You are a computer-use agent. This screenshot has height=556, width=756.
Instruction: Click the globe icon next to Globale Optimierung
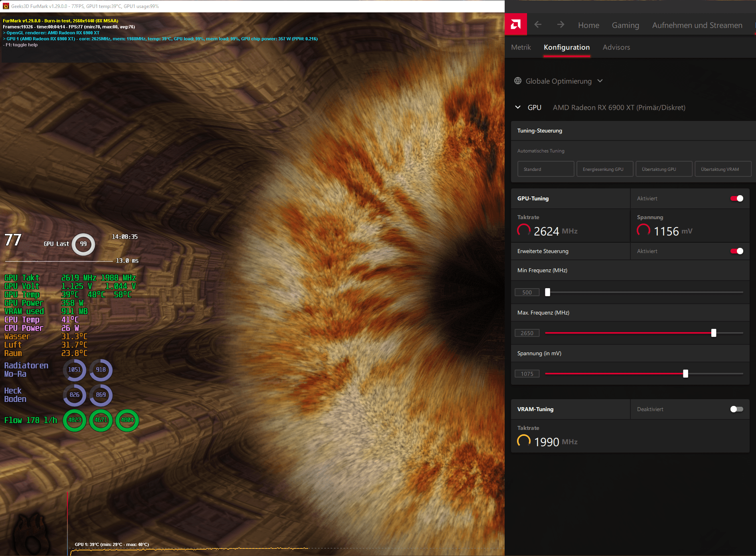(x=518, y=81)
